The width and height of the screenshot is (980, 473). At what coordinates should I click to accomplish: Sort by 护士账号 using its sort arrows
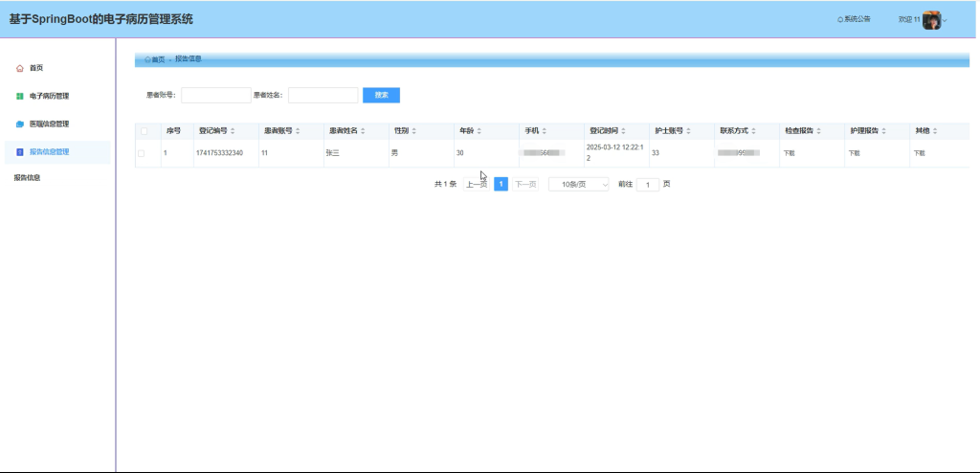point(688,131)
